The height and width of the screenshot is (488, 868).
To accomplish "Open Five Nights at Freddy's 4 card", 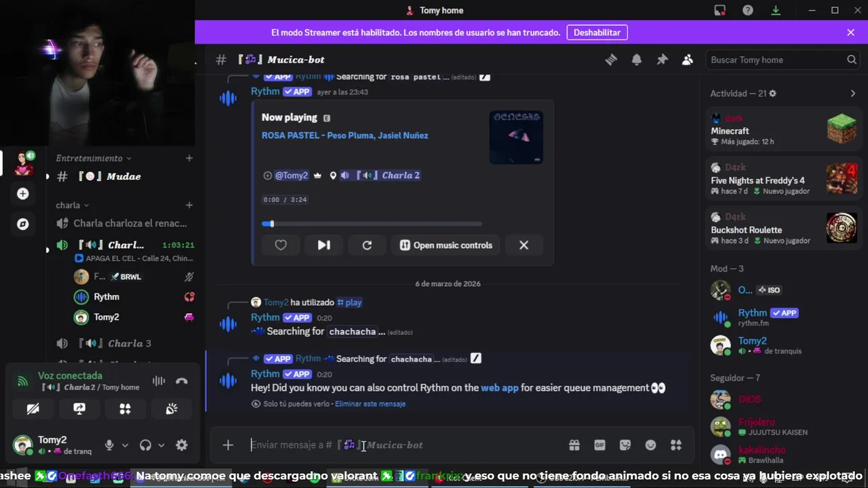I will 783,180.
